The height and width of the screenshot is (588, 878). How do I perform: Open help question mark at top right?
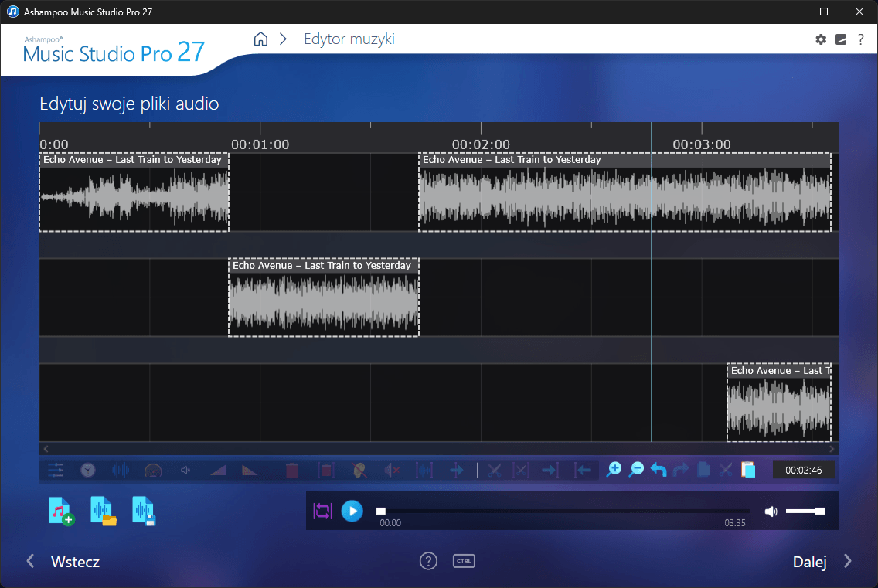tap(861, 39)
